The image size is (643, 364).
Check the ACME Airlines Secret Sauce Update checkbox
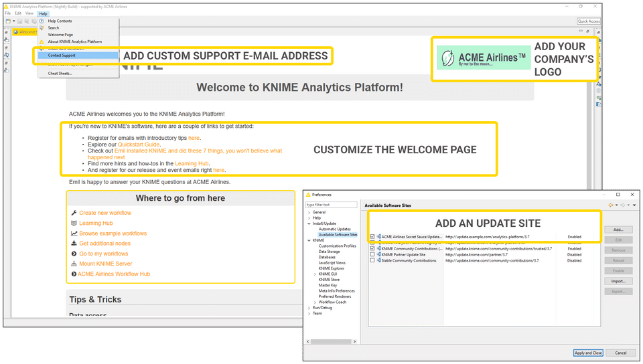[372, 237]
